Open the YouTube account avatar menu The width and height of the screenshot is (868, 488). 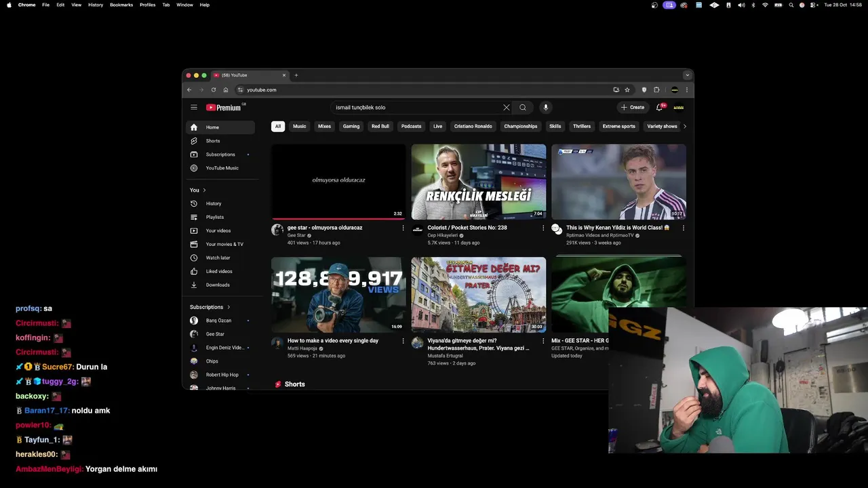tap(678, 107)
